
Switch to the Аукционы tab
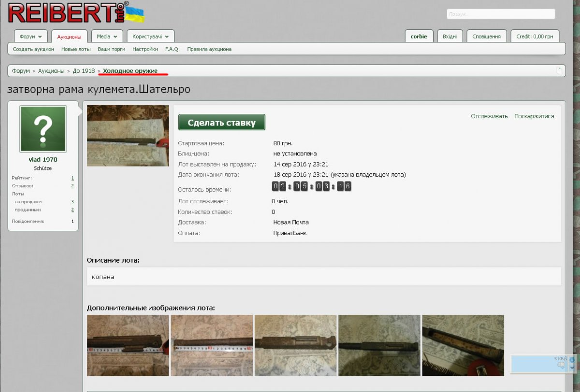69,37
